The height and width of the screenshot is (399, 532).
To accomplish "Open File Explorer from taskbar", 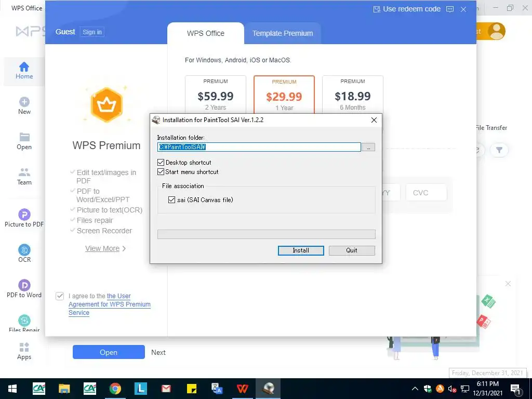I will click(64, 389).
